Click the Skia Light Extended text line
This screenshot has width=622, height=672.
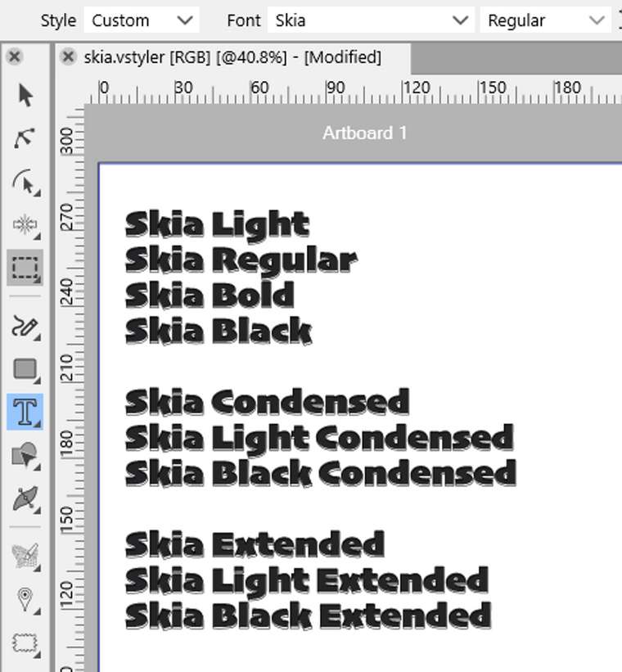tap(307, 581)
